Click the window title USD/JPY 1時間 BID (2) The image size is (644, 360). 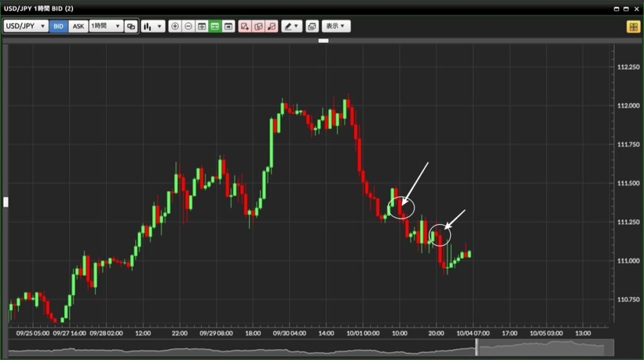point(38,8)
